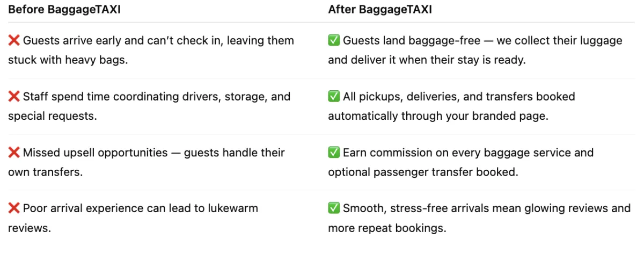644x260 pixels.
Task: Click the green checkmark beside 'Guests land baggage-free'
Action: coord(334,41)
